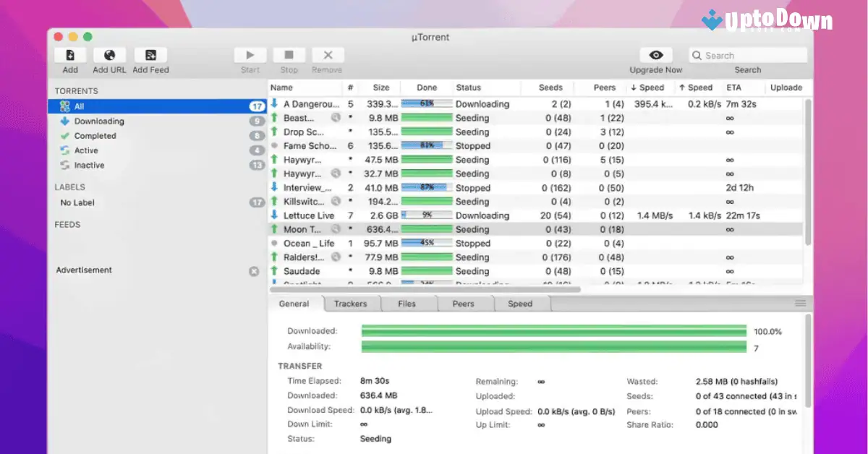Click the hamburger icon beside the Speed tab
The image size is (868, 454).
click(x=800, y=304)
